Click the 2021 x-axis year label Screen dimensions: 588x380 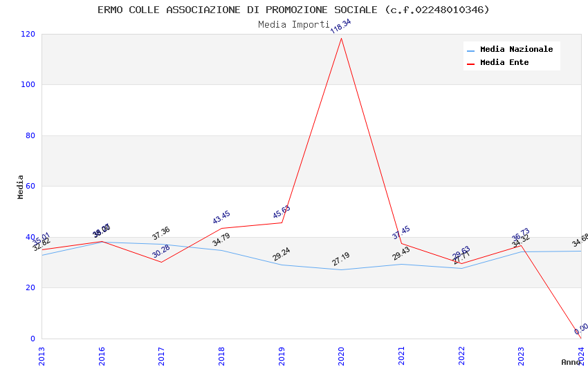click(x=401, y=357)
